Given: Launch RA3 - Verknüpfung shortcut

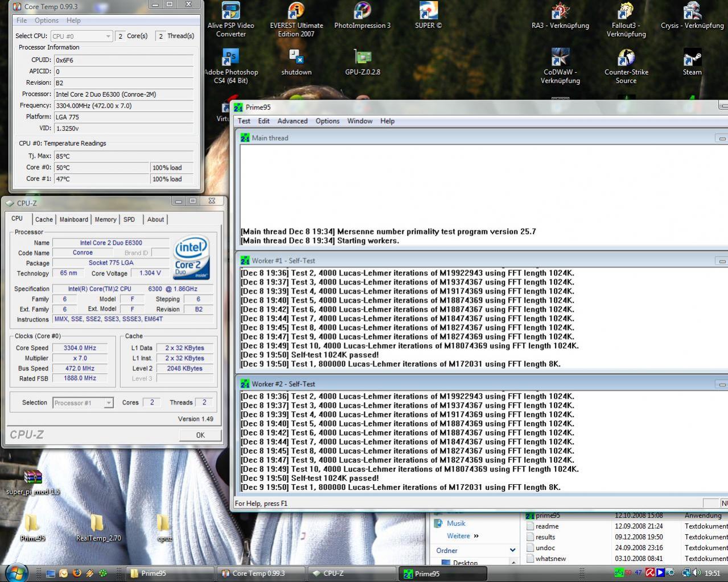Looking at the screenshot, I should pyautogui.click(x=560, y=16).
